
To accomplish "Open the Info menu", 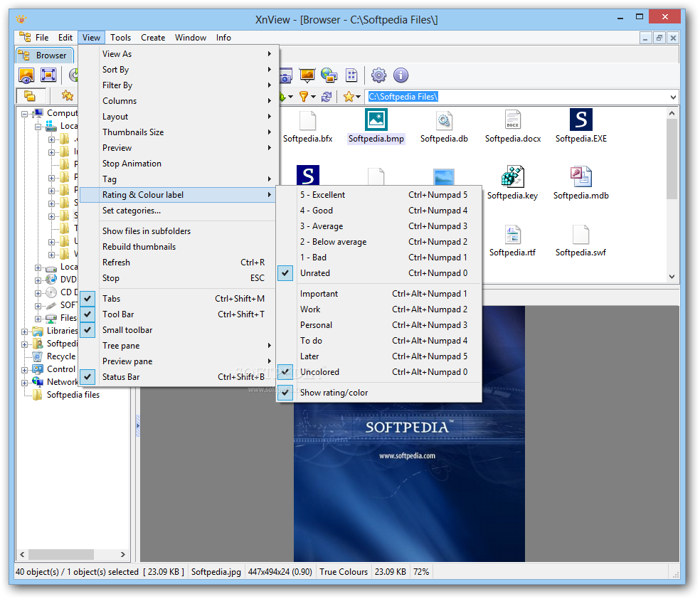I will (223, 38).
